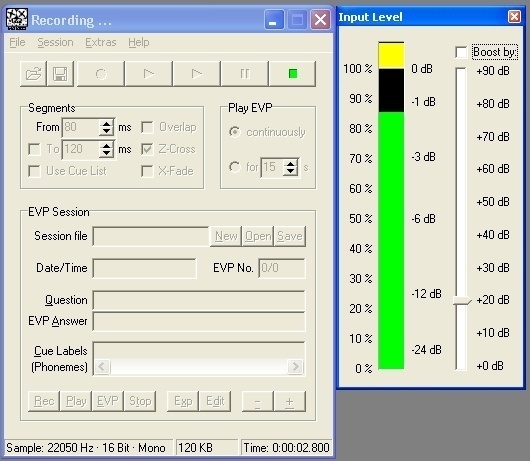This screenshot has width=530, height=461.
Task: Click the boost slider track near +60 dB
Action: pyautogui.click(x=461, y=169)
